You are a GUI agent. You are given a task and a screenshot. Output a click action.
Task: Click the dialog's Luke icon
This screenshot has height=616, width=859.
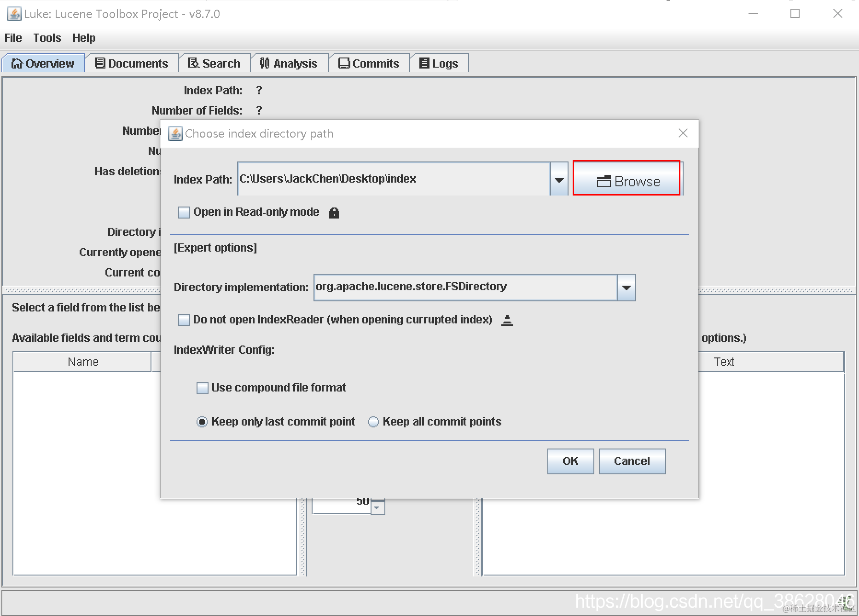click(x=175, y=133)
